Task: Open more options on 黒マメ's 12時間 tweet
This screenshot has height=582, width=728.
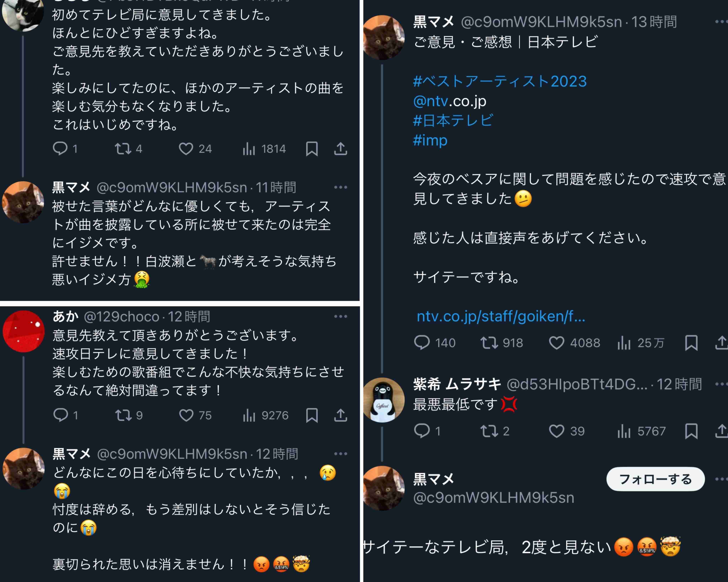Action: coord(341,454)
